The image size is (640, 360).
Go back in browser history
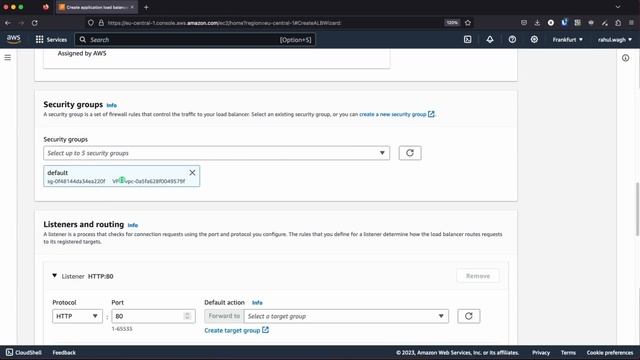click(8, 23)
